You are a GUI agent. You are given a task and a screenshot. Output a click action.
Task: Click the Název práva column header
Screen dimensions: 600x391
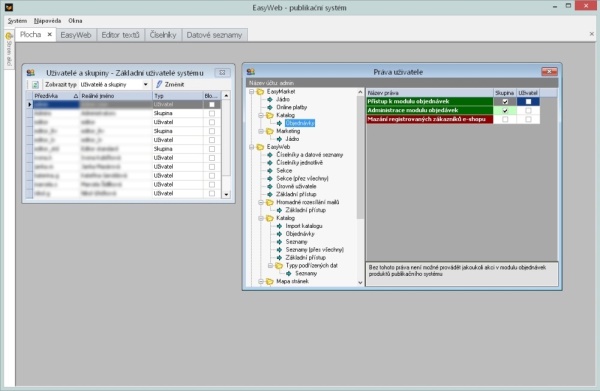coord(430,93)
